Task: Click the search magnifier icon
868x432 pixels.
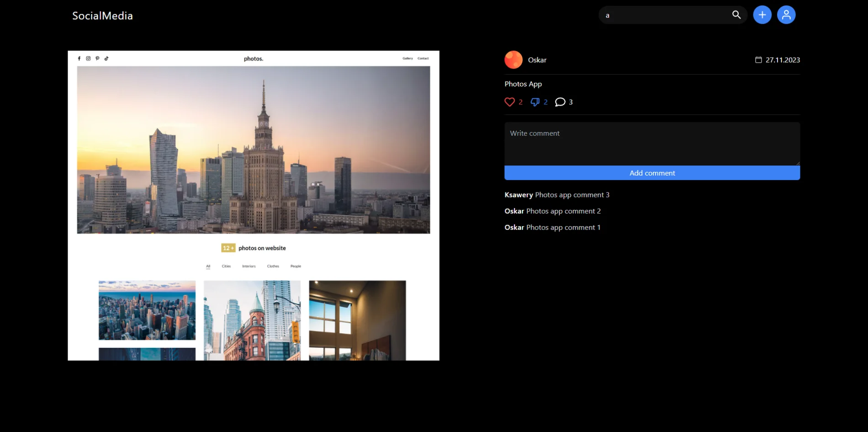Action: 736,15
